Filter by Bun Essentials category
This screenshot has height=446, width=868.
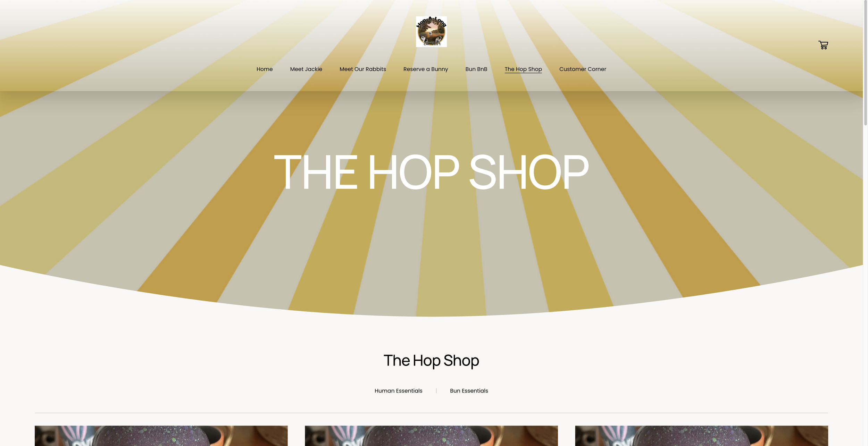click(469, 391)
